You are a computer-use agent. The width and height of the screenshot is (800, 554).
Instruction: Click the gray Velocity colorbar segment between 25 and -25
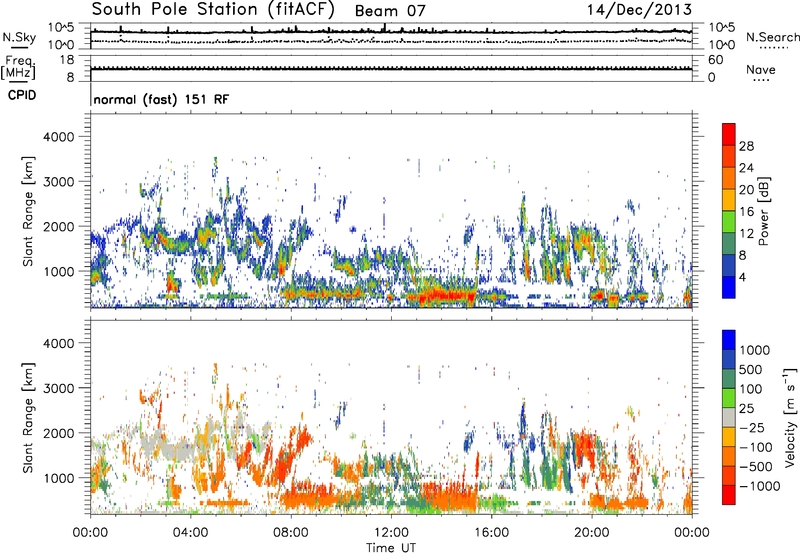pyautogui.click(x=729, y=417)
